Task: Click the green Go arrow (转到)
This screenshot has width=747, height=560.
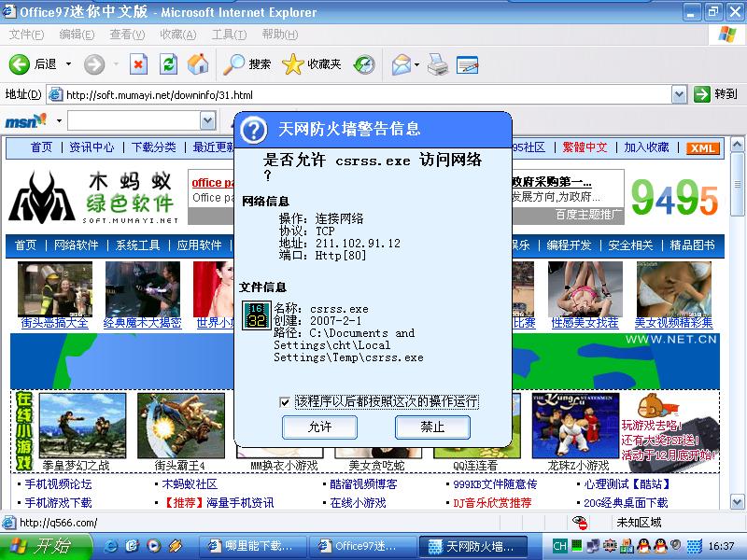Action: pyautogui.click(x=702, y=94)
